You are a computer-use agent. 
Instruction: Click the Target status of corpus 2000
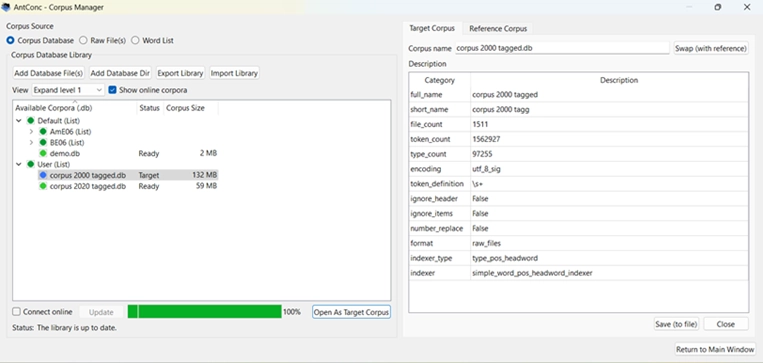(148, 175)
